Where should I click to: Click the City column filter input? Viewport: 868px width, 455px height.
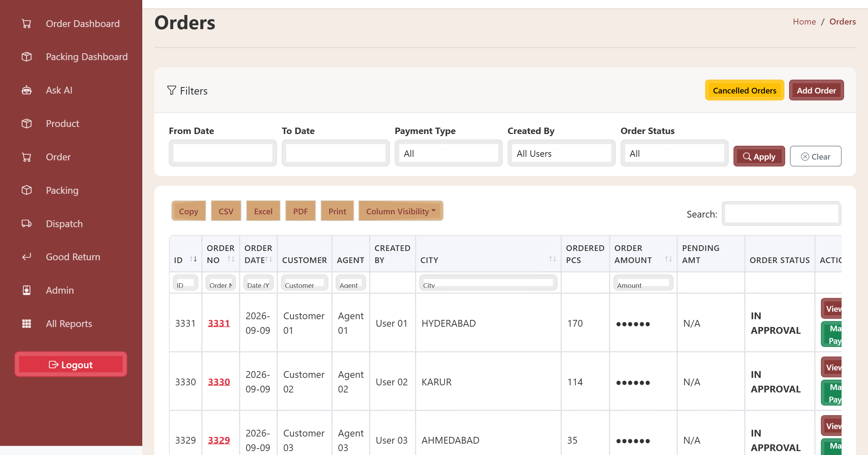click(x=488, y=283)
